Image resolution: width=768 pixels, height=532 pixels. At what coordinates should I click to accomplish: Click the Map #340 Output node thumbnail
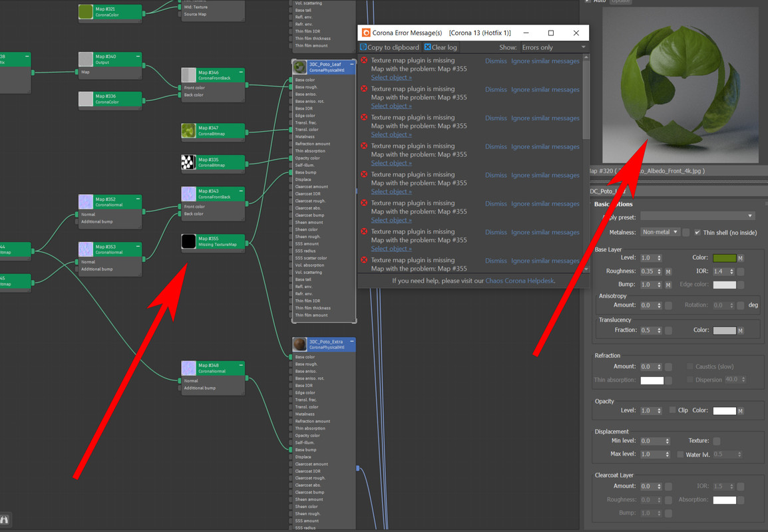pos(86,59)
